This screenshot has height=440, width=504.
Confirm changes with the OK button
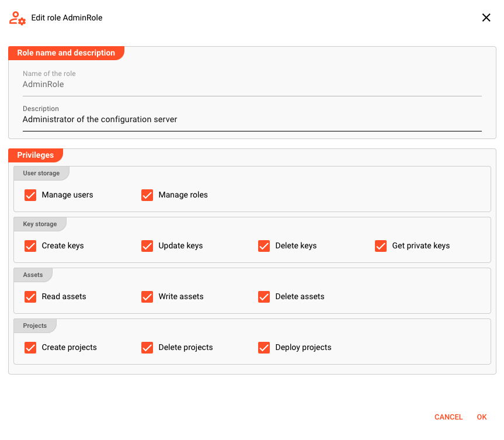point(482,417)
